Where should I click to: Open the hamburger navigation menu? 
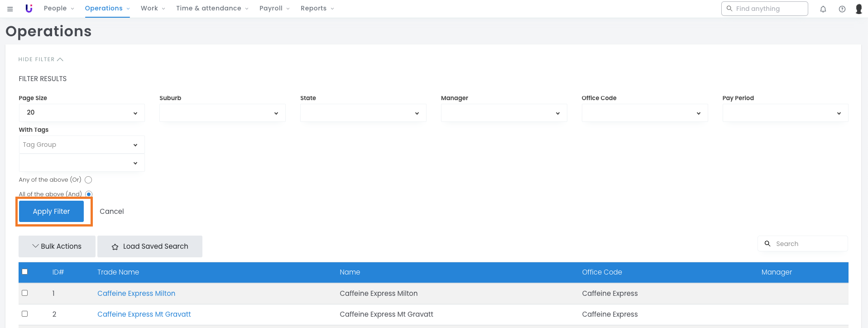point(10,9)
